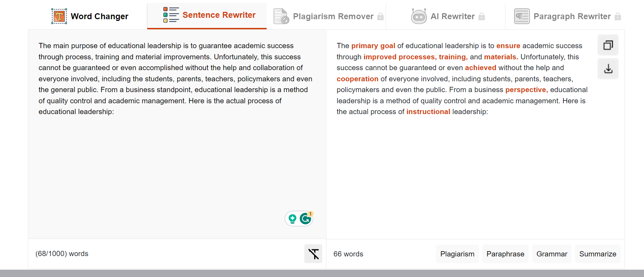Click lock icon beside Plagiarism Remover
644x277 pixels.
pyautogui.click(x=380, y=16)
